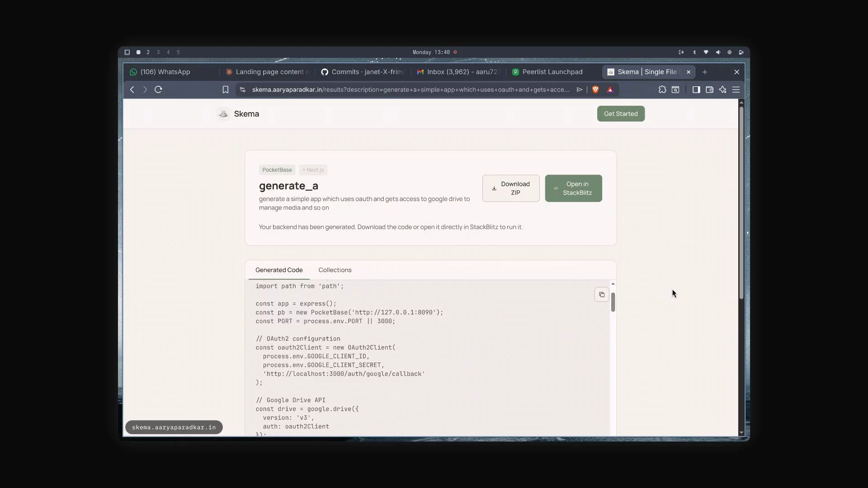Screen dimensions: 868x488
Task: Click the clock showing Monday 13:40
Action: 431,52
